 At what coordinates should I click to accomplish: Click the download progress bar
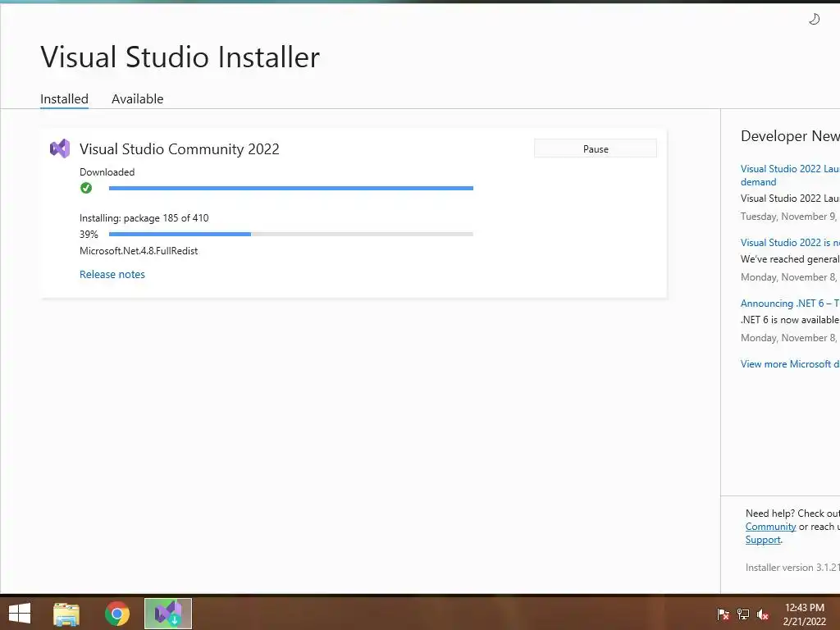point(291,188)
